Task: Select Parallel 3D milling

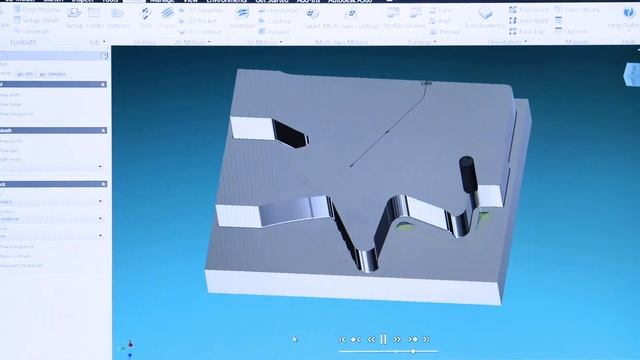Action: pos(274,31)
